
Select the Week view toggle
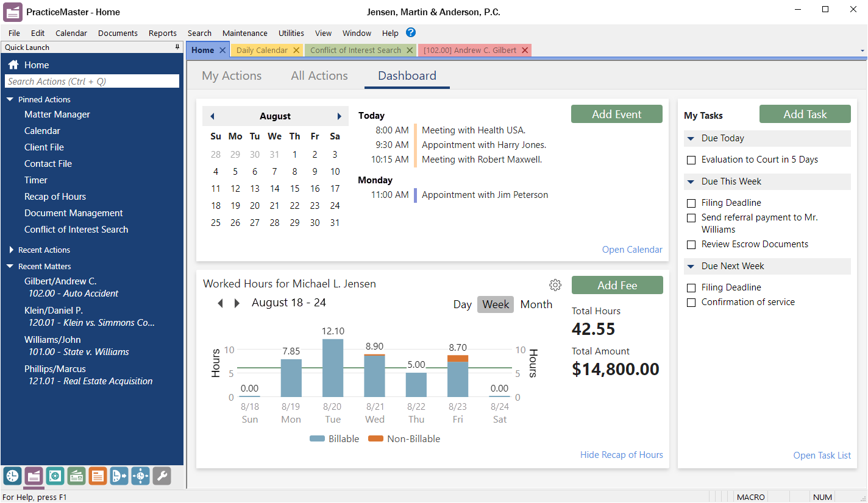click(496, 304)
